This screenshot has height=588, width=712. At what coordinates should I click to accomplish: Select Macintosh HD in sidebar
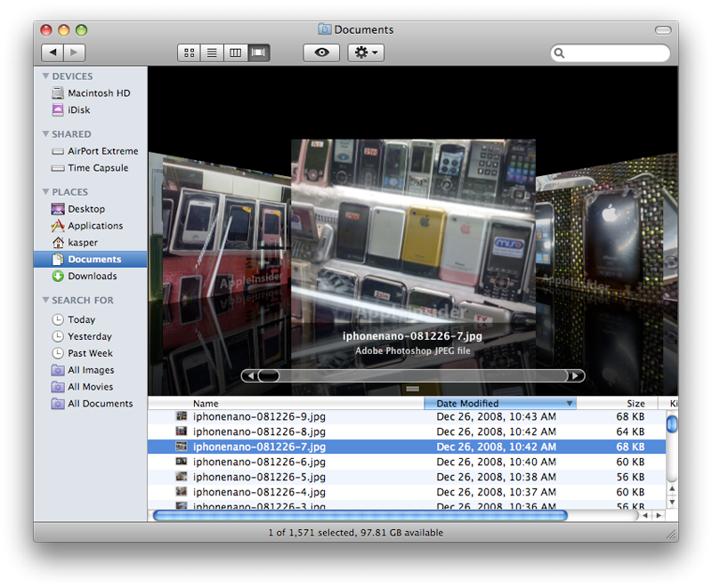(98, 93)
